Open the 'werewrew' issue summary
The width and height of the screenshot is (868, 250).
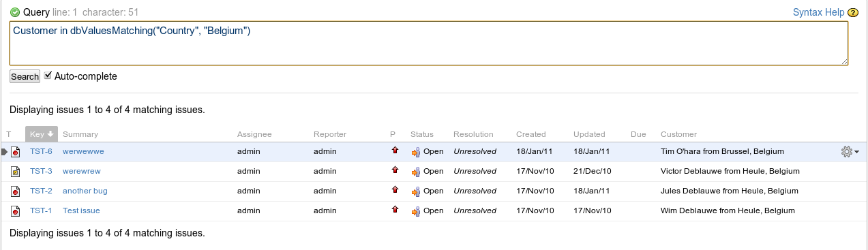(x=82, y=171)
